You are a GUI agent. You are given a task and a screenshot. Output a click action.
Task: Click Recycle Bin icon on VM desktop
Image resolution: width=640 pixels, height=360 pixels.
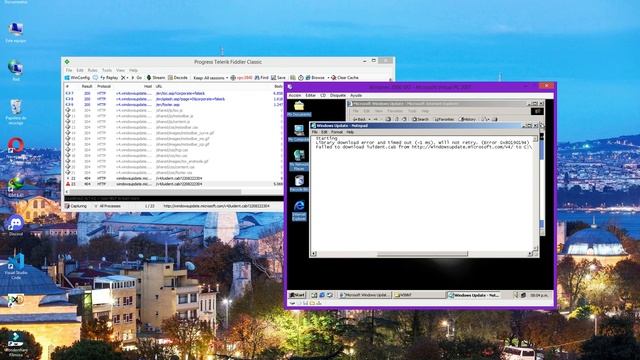[x=299, y=183]
